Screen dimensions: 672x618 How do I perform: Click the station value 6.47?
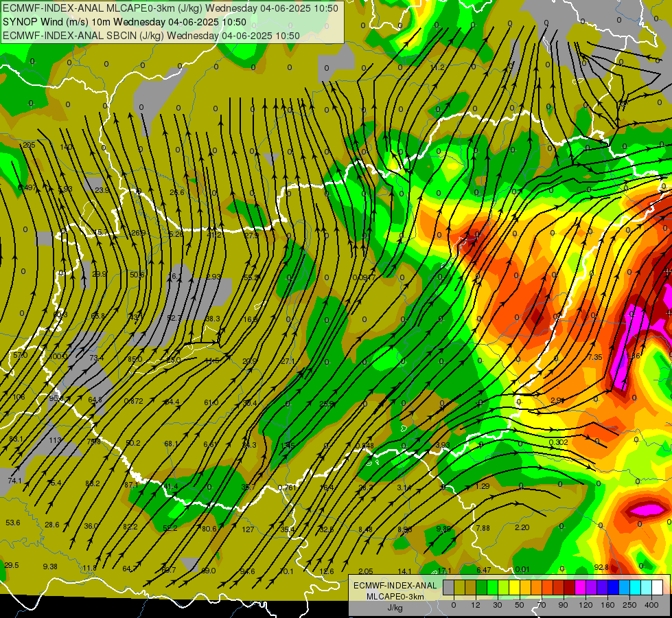click(x=483, y=570)
